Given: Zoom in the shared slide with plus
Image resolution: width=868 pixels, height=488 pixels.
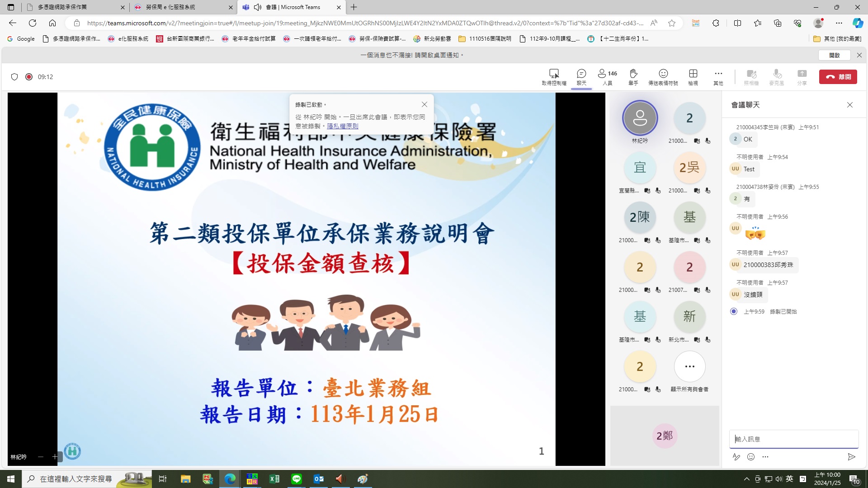Looking at the screenshot, I should 55,457.
